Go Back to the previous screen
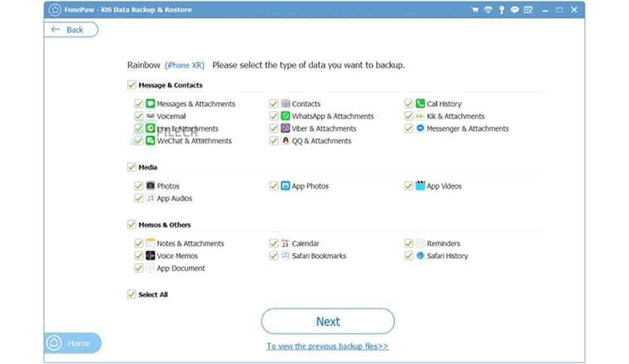Screen dimensions: 629x364 [x=71, y=29]
